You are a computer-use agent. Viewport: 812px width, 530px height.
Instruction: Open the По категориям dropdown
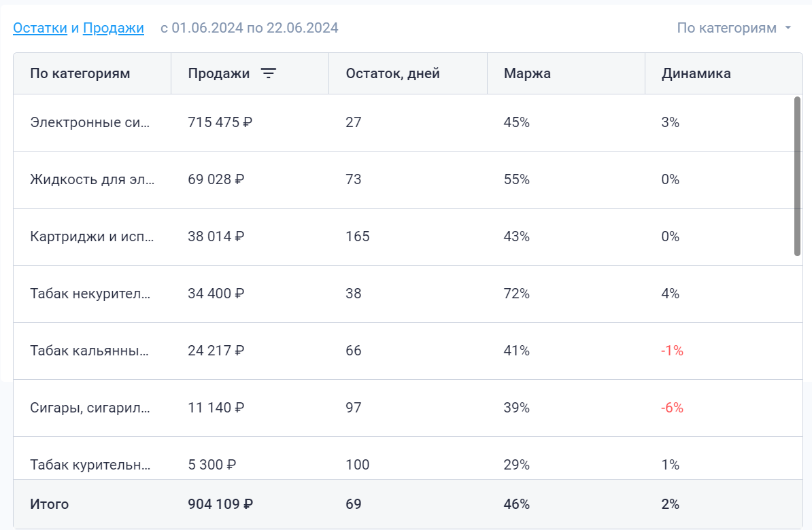pos(726,28)
